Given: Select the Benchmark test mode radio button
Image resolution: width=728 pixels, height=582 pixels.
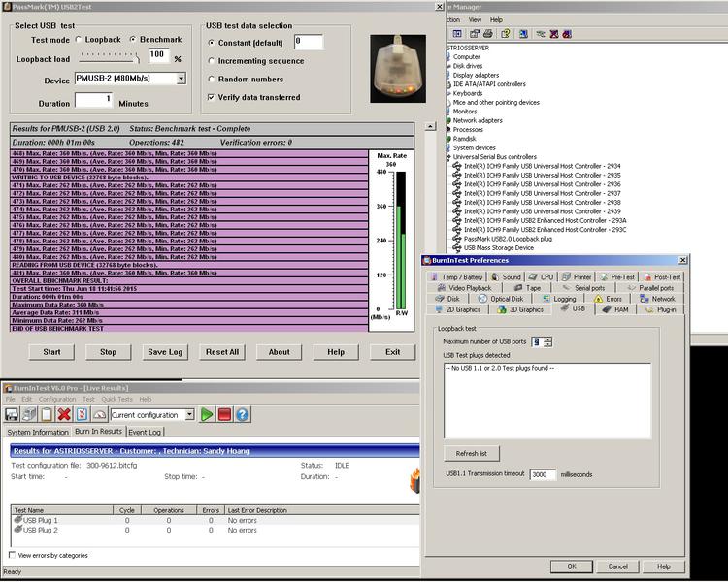Looking at the screenshot, I should (133, 40).
